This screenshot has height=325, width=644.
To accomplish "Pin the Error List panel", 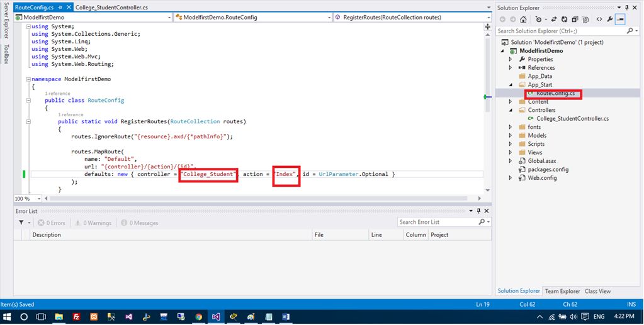I will click(478, 211).
